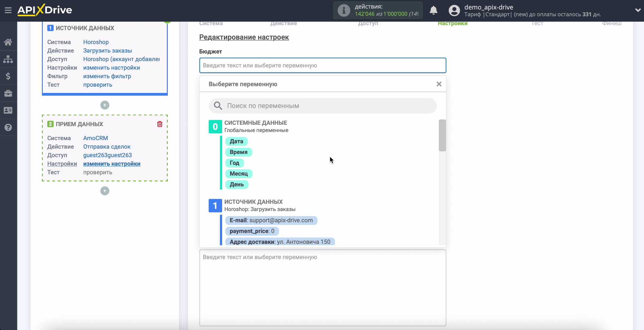The image size is (644, 330).
Task: Collapse the СИСТЕМНЫЕ ДАННЫЕ section
Action: 256,123
